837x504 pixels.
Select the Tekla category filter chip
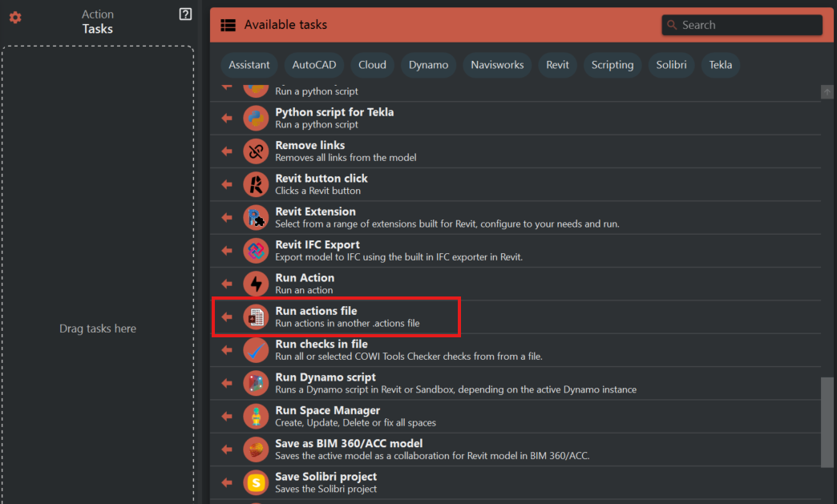tap(720, 65)
